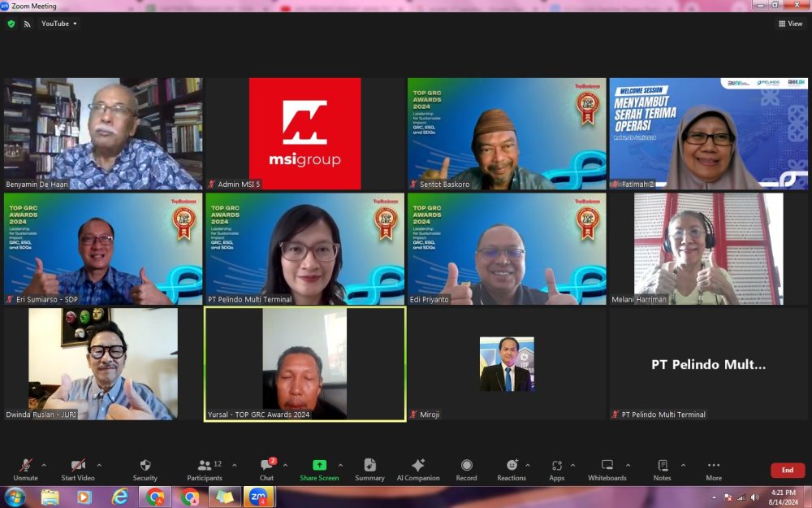
Task: Start recording the meeting
Action: (x=467, y=470)
